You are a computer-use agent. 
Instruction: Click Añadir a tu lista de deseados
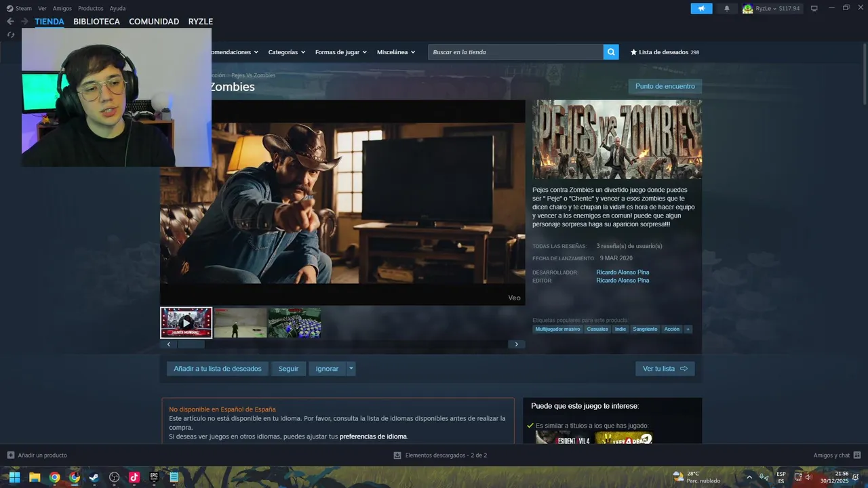click(217, 369)
